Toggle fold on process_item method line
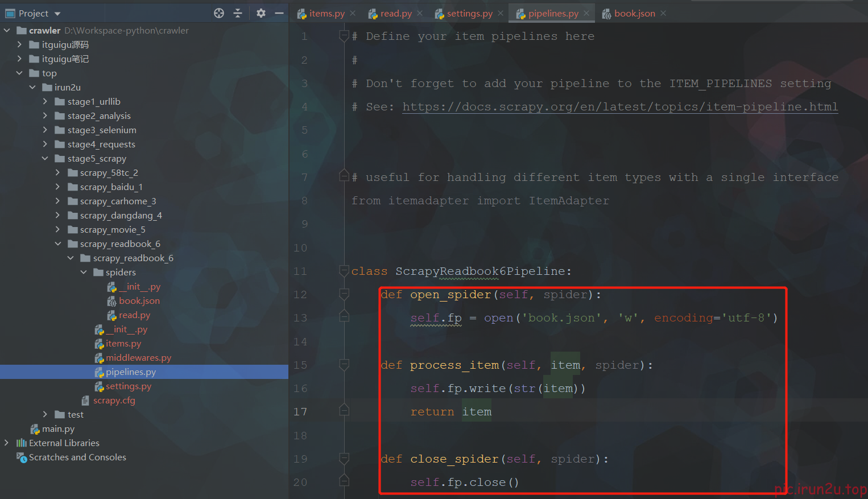 tap(344, 365)
